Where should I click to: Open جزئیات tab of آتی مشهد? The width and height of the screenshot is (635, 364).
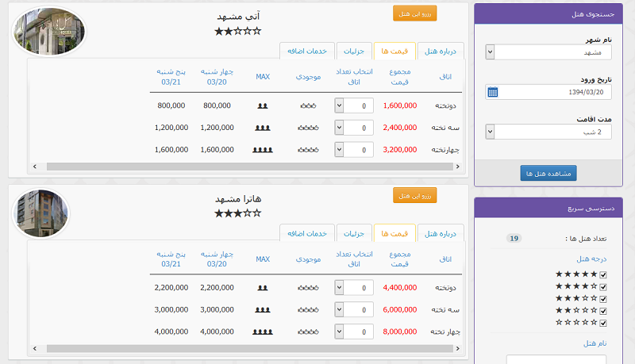pyautogui.click(x=354, y=52)
